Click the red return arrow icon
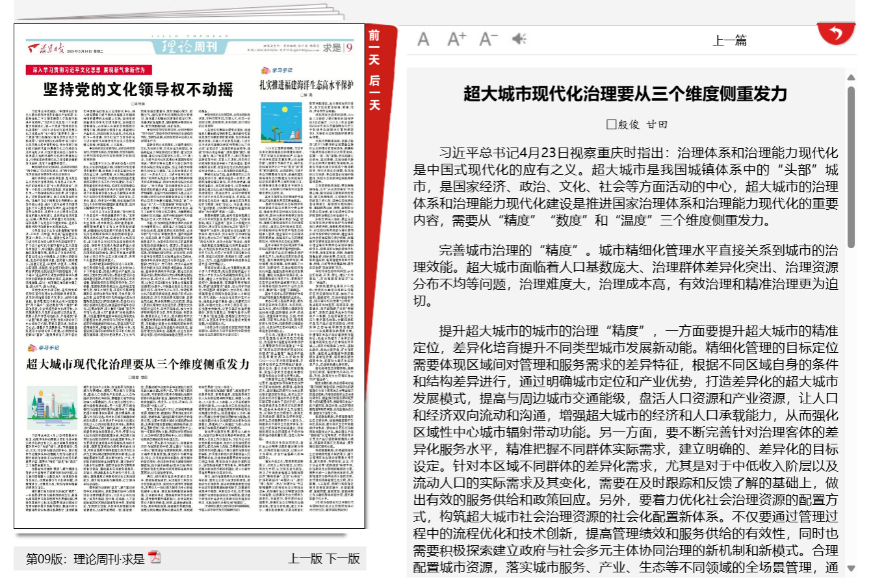Image resolution: width=871 pixels, height=588 pixels. point(836,34)
